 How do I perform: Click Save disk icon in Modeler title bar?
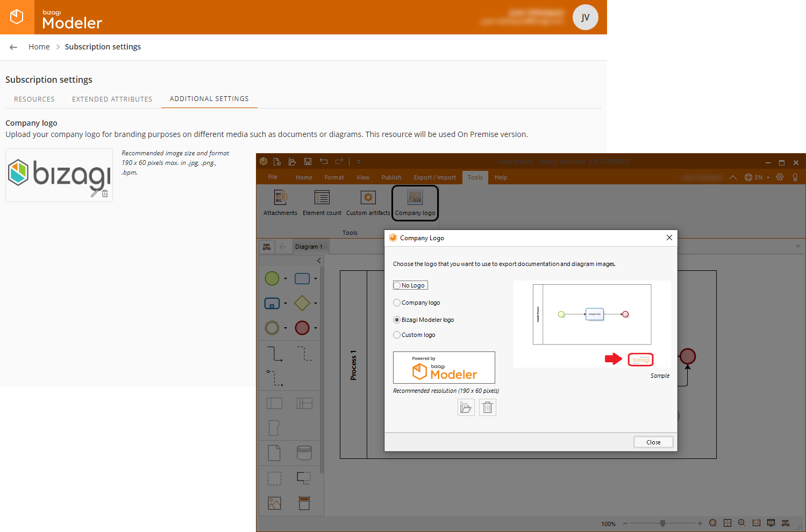pos(308,161)
